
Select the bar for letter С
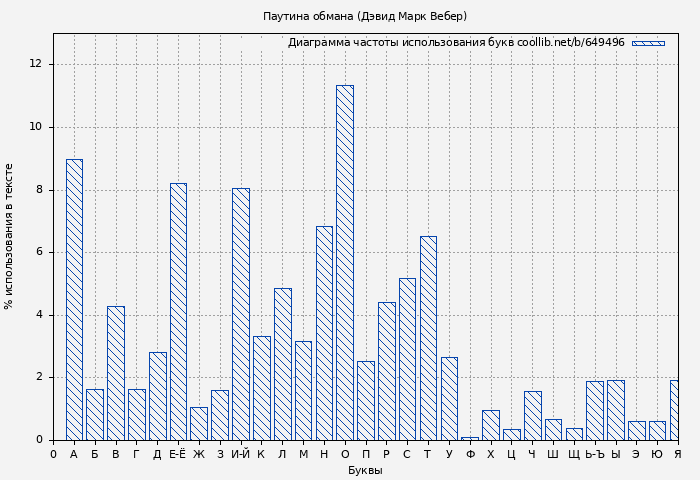tap(407, 359)
